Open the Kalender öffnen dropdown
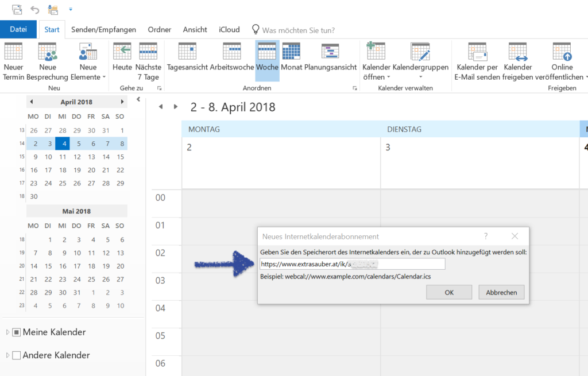The width and height of the screenshot is (588, 376). [x=376, y=61]
